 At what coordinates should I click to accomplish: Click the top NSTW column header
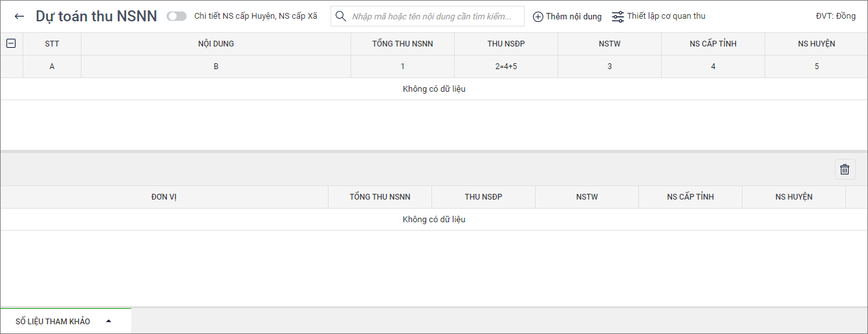coord(609,44)
